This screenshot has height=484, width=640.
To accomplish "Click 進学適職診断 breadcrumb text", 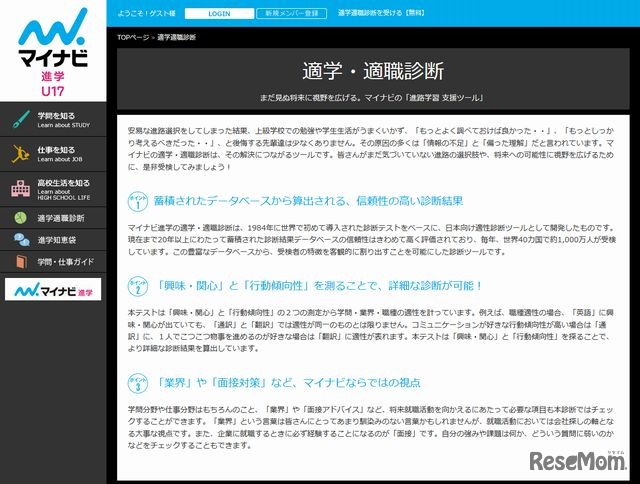I will tap(176, 37).
